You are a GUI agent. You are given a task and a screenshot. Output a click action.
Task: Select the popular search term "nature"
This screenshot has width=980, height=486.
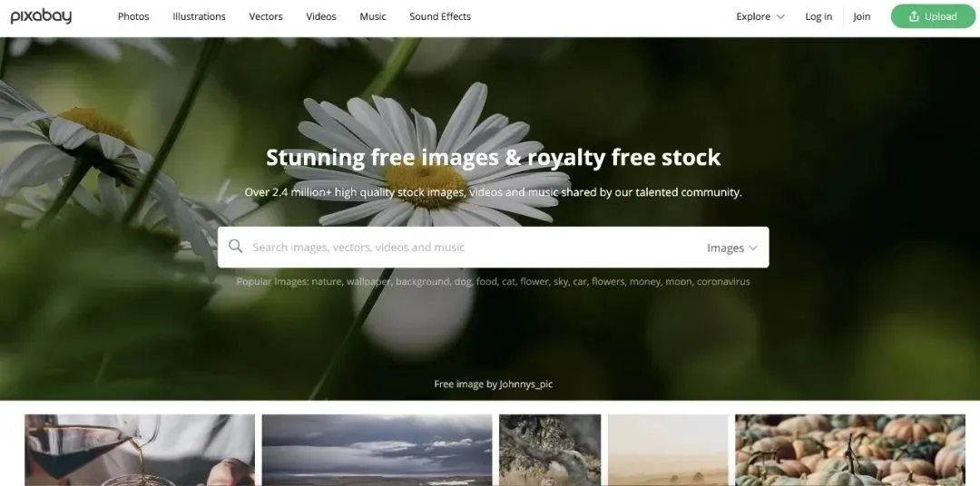click(x=327, y=282)
